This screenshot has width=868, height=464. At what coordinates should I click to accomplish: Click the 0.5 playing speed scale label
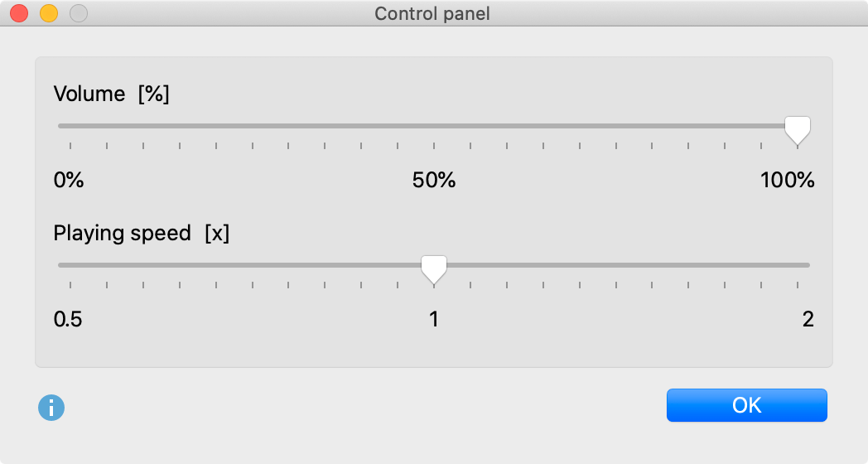coord(68,319)
